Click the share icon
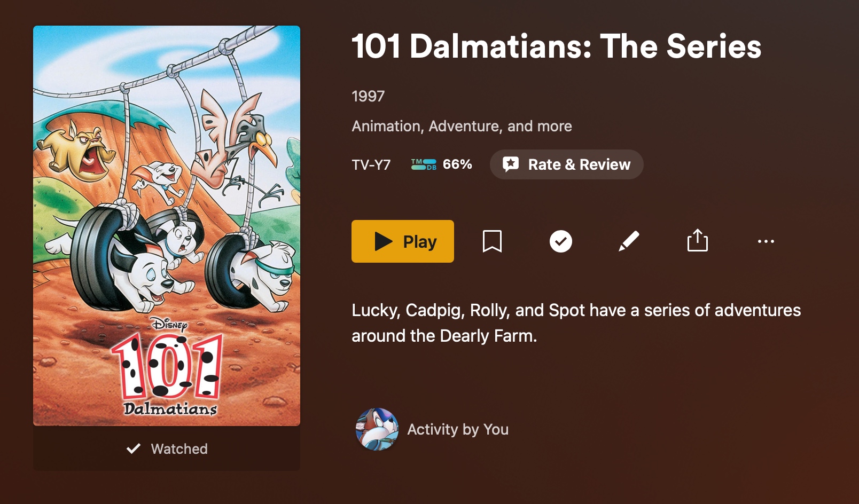Screen dimensions: 859x504 click(697, 240)
